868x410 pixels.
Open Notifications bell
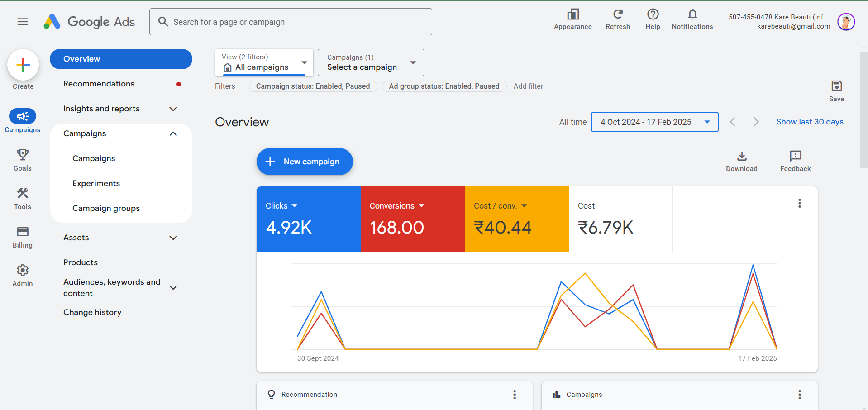692,14
